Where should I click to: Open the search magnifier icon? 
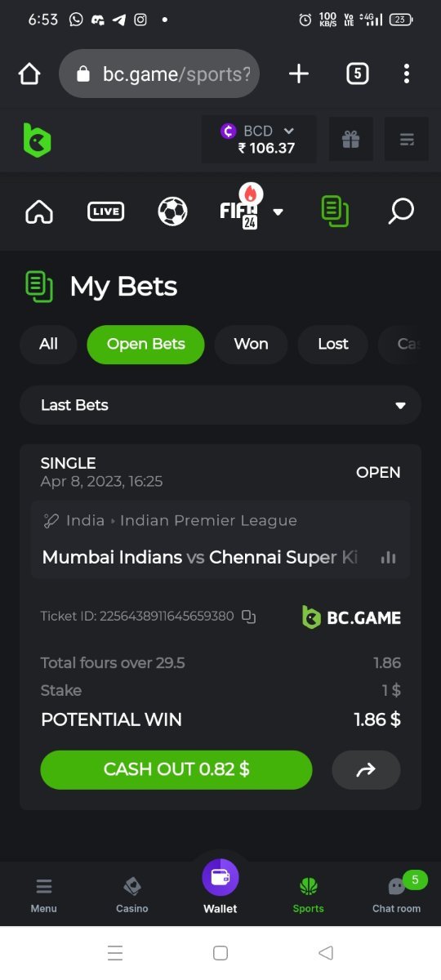400,212
